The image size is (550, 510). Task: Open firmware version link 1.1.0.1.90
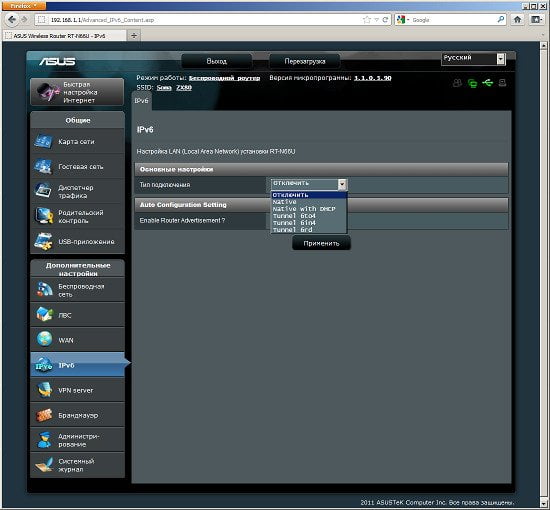coord(373,78)
